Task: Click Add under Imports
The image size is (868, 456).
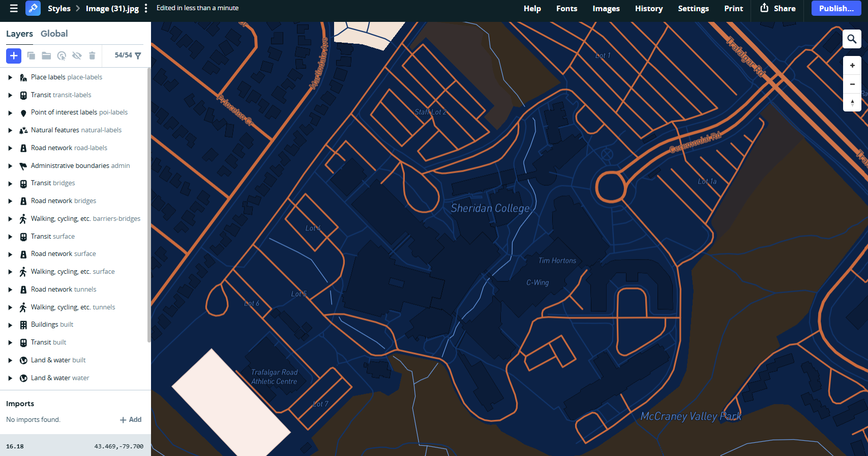Action: click(131, 419)
